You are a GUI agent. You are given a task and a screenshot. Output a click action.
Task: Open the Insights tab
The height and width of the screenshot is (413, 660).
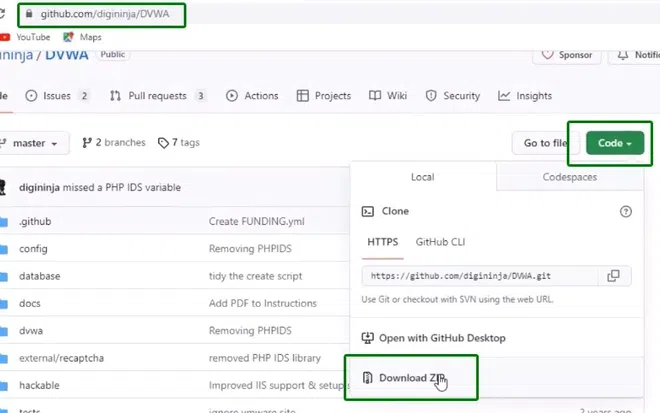525,96
